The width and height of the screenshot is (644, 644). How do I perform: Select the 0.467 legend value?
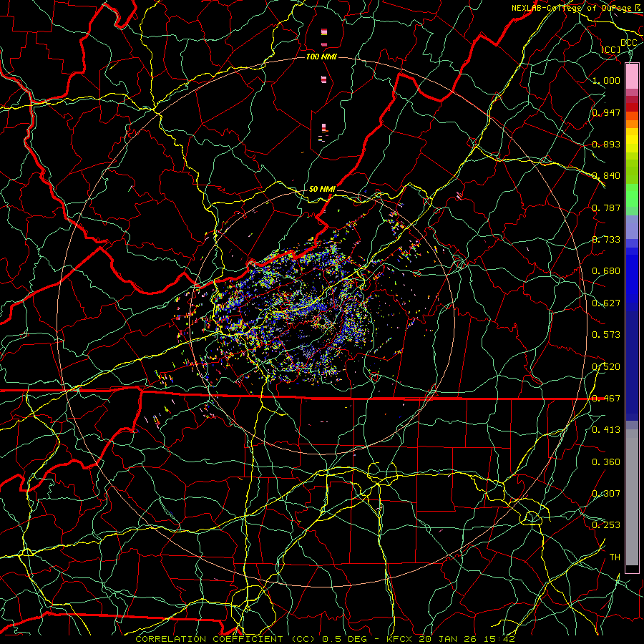(606, 399)
